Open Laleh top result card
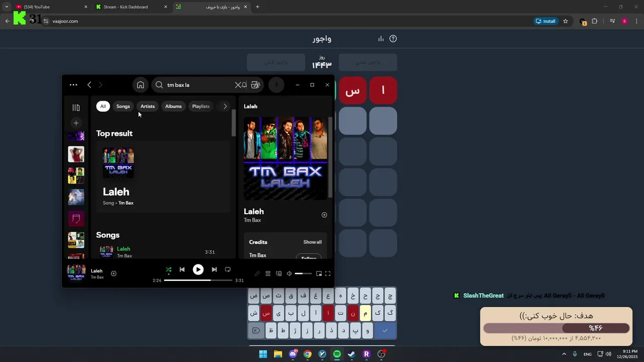The image size is (644, 362). [x=163, y=176]
